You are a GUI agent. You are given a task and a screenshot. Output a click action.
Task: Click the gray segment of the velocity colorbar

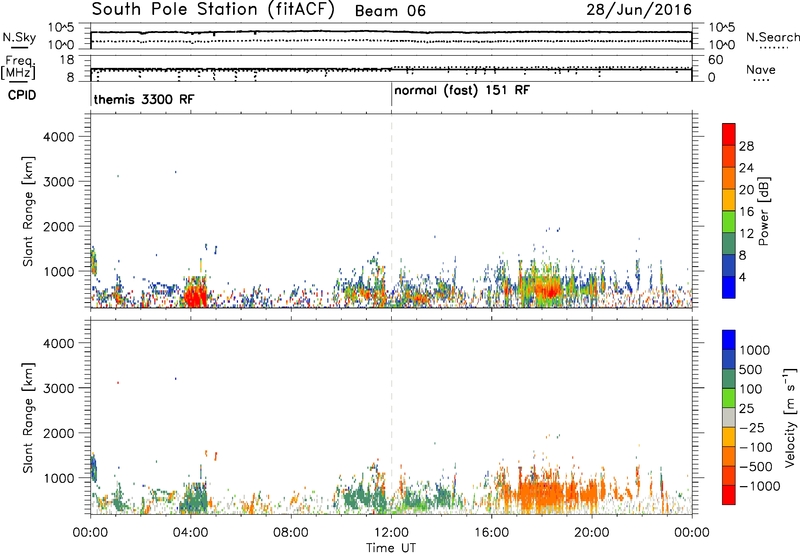pos(729,417)
